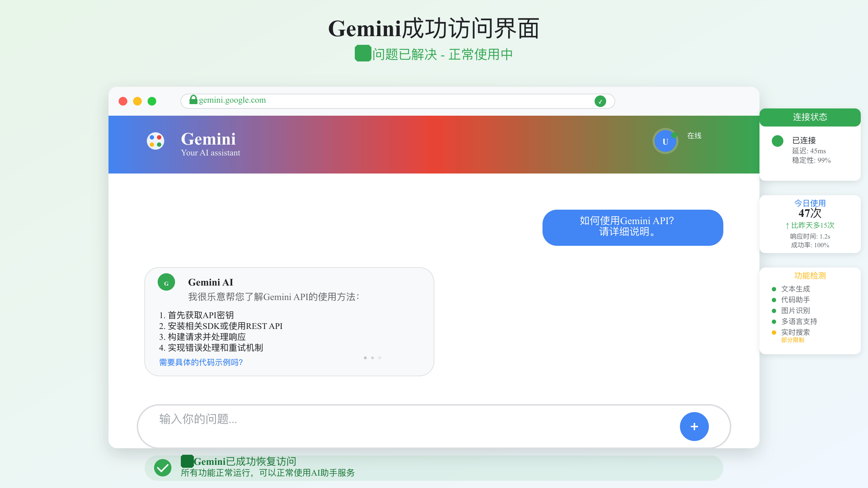Click the green dot beside 图片识别
This screenshot has width=868, height=488.
(x=774, y=311)
